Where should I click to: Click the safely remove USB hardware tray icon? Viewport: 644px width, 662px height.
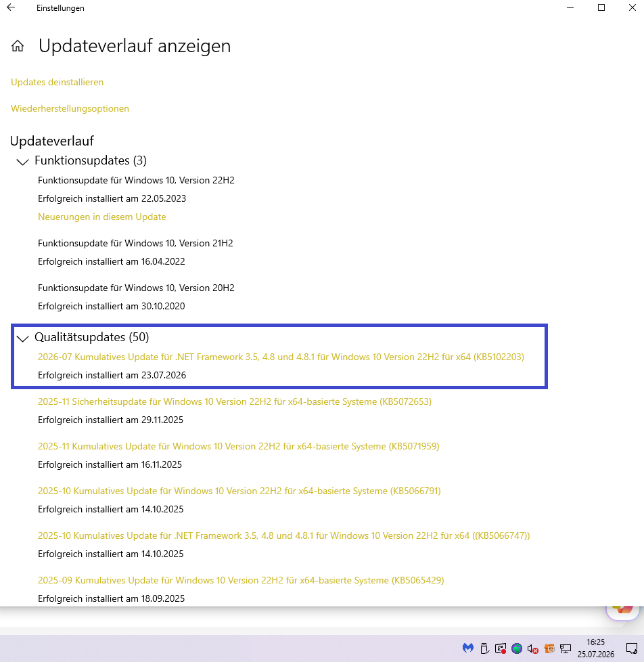click(484, 648)
